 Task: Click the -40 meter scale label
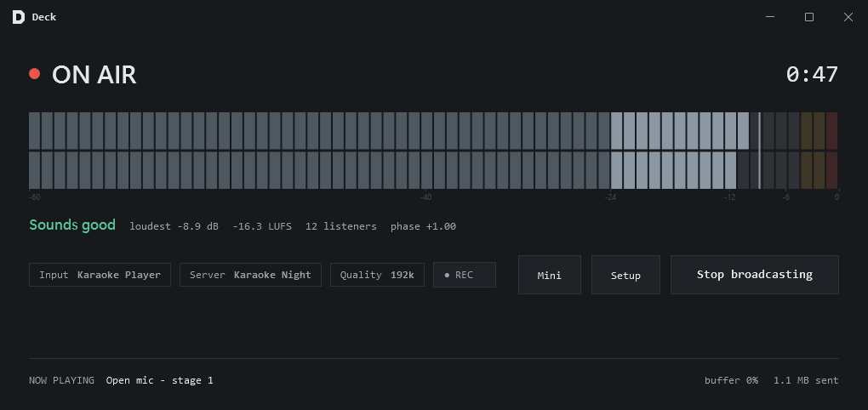coord(425,197)
